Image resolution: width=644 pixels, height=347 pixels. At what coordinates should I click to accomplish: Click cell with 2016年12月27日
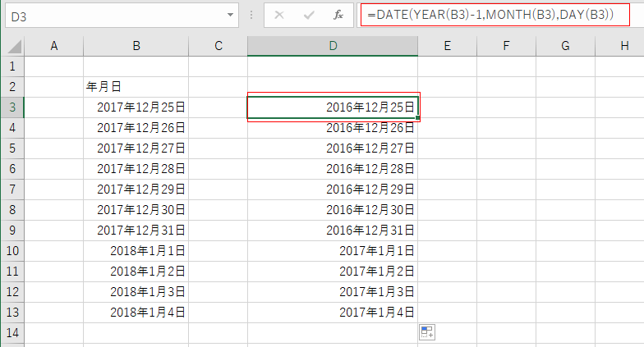click(x=333, y=148)
